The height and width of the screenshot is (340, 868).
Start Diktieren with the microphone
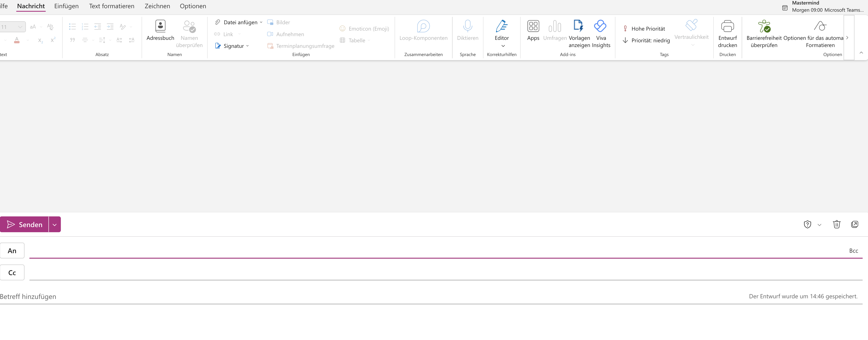[x=468, y=30]
